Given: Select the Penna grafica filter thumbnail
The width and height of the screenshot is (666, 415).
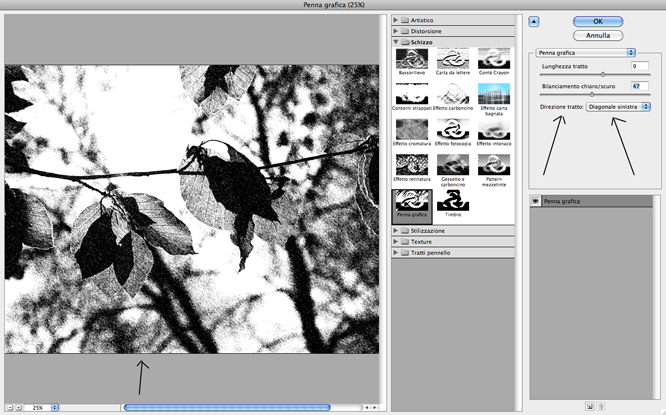Looking at the screenshot, I should click(412, 200).
